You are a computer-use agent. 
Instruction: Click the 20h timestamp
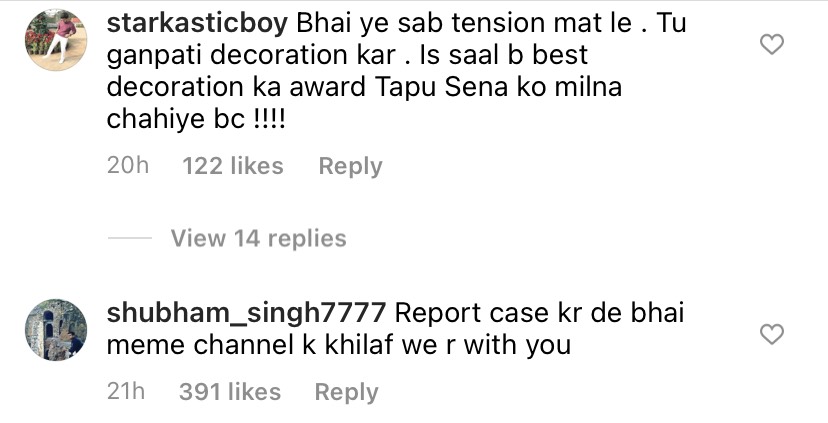[128, 166]
